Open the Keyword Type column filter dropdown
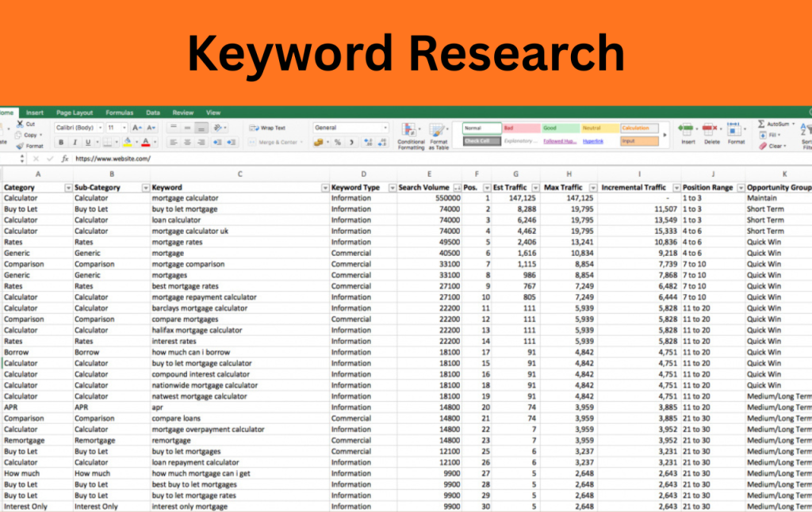 click(x=392, y=188)
